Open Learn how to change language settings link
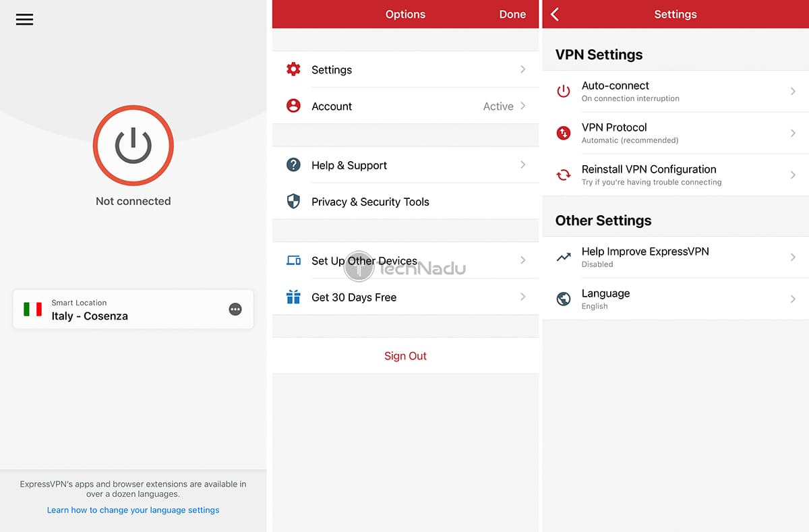Viewport: 809px width, 532px height. (133, 510)
